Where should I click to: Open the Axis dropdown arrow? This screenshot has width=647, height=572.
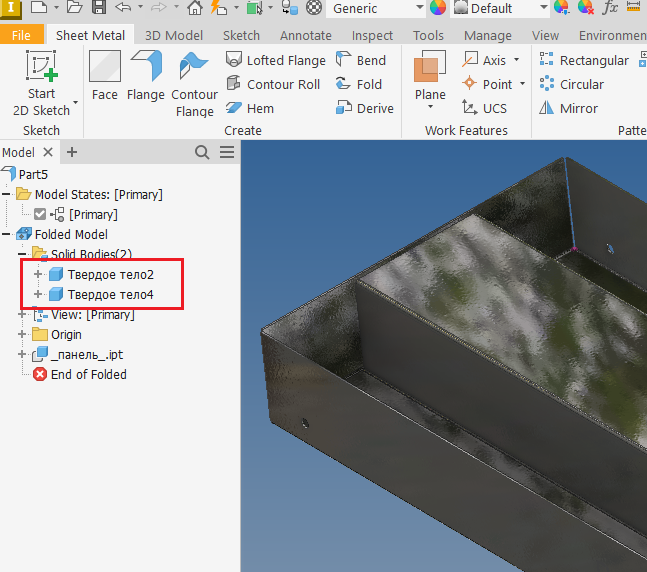point(517,60)
